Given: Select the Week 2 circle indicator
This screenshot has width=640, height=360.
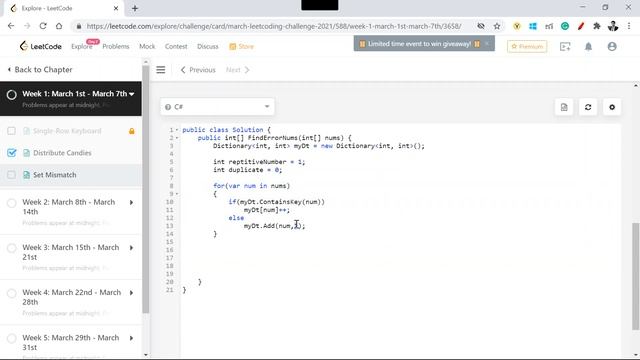Looking at the screenshot, I should (11, 203).
